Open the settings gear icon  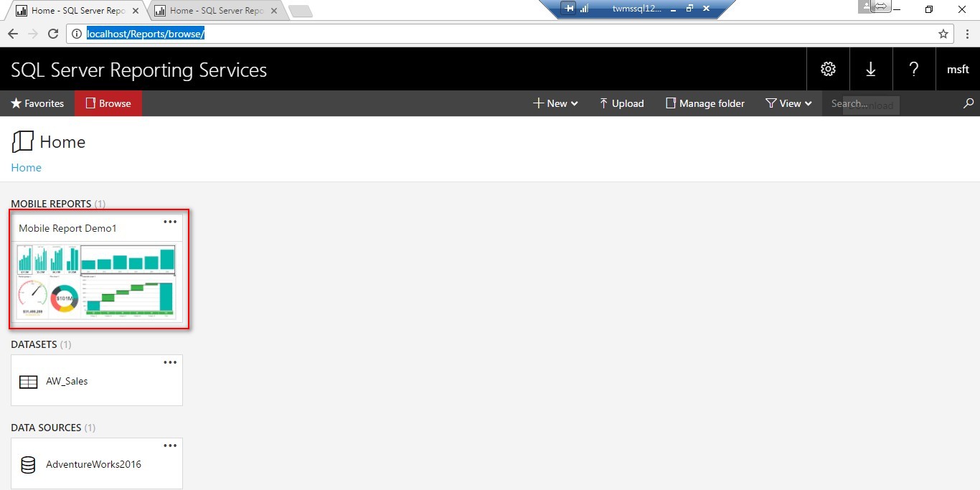[x=828, y=69]
